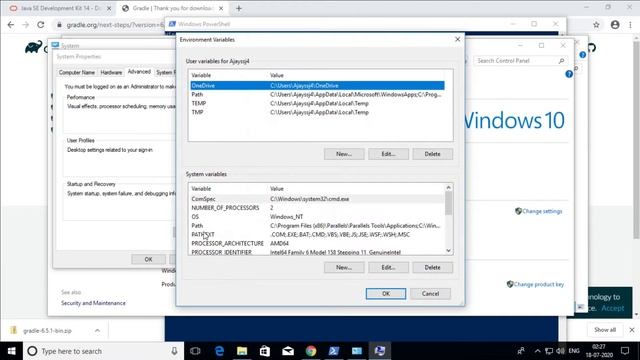
Task: Click New under System variables
Action: tap(344, 267)
